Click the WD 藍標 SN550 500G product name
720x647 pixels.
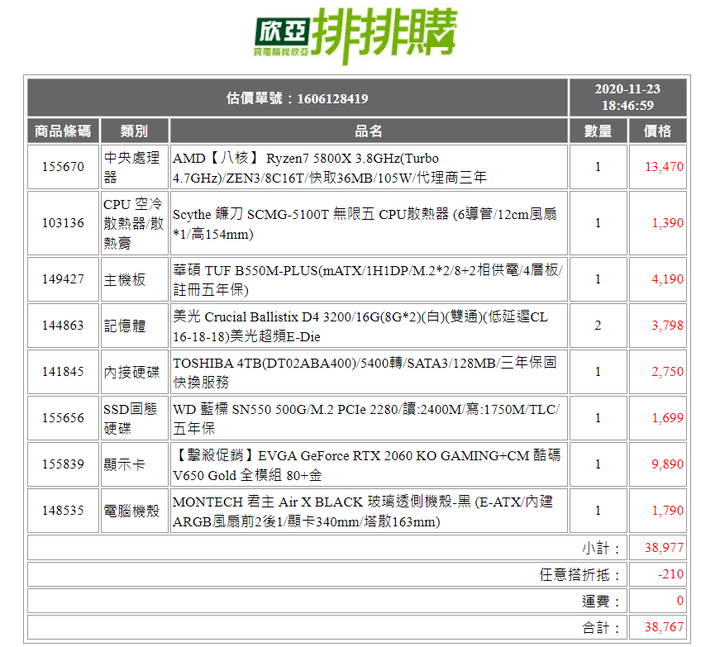pyautogui.click(x=366, y=419)
